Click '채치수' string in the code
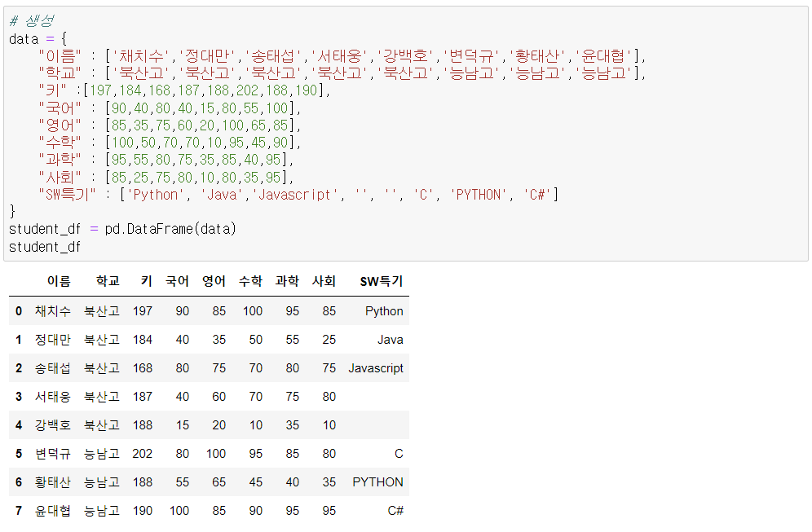Image resolution: width=812 pixels, height=532 pixels. point(141,56)
